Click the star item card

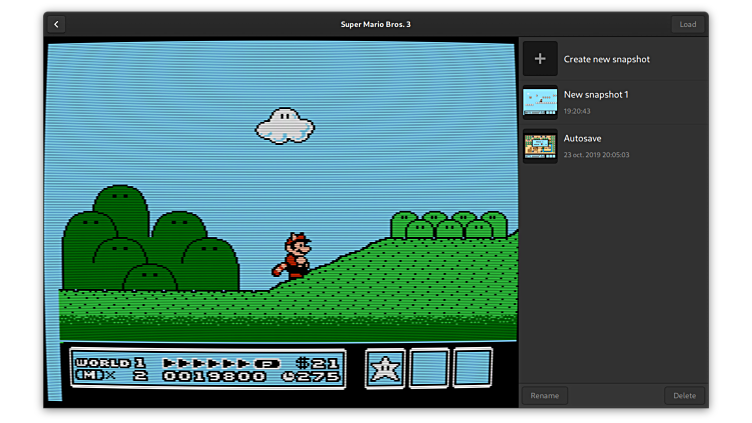click(385, 368)
